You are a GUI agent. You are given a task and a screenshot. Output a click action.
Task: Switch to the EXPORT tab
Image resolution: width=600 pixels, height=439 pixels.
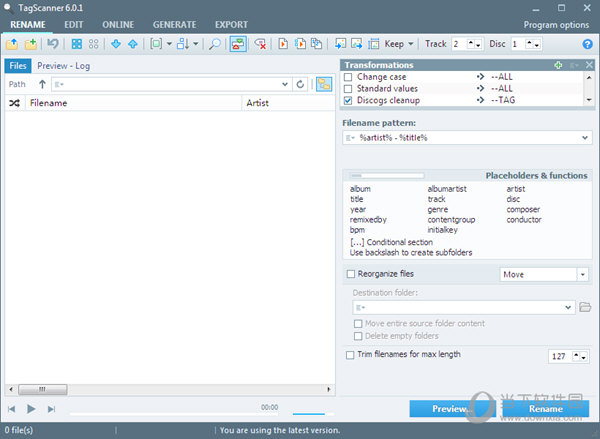[x=231, y=25]
